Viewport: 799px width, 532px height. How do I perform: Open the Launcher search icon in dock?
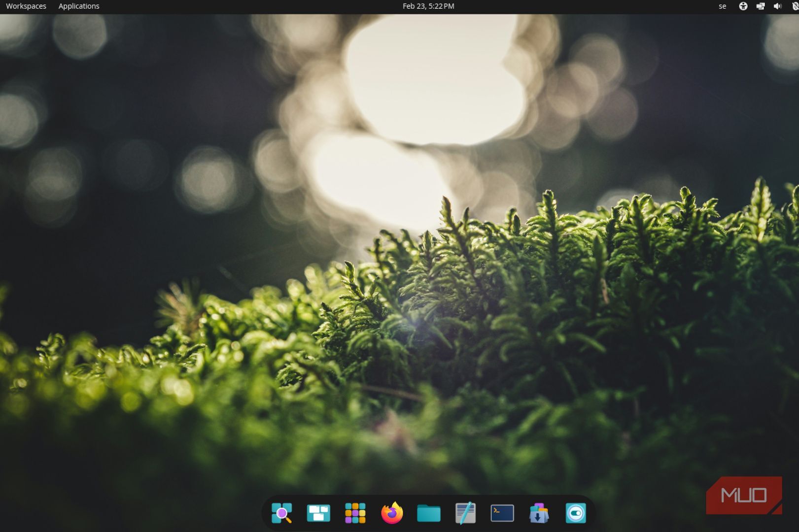281,513
